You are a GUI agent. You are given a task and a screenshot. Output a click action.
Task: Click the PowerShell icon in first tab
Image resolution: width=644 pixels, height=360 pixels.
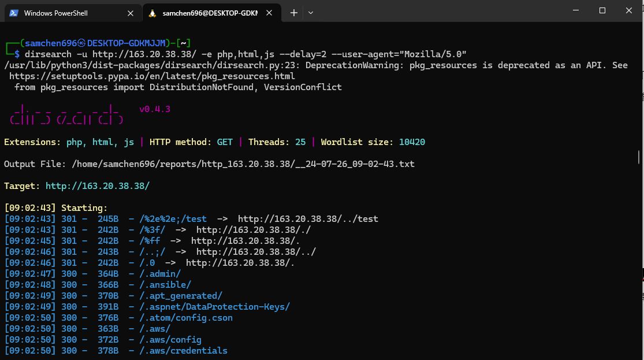[13, 13]
